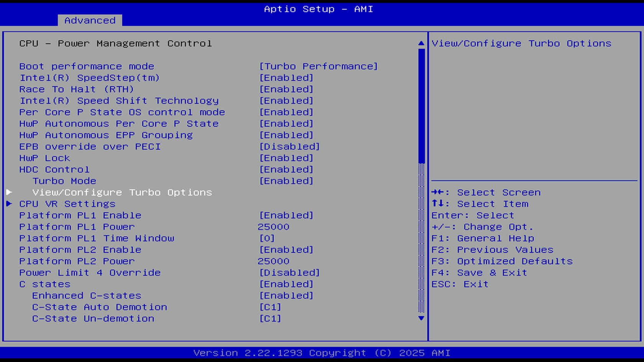Toggle HwP Autonomous EPP Grouping value
Viewport: 644px width, 362px height.
click(x=286, y=135)
